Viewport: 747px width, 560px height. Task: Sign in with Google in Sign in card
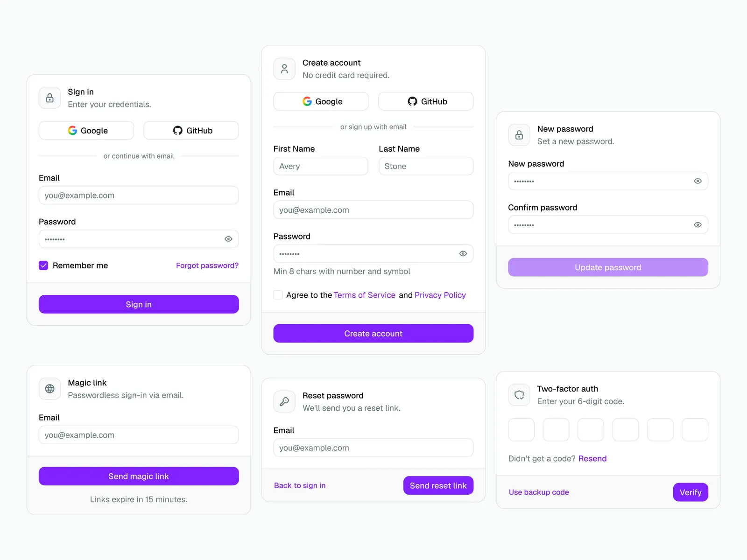point(86,131)
